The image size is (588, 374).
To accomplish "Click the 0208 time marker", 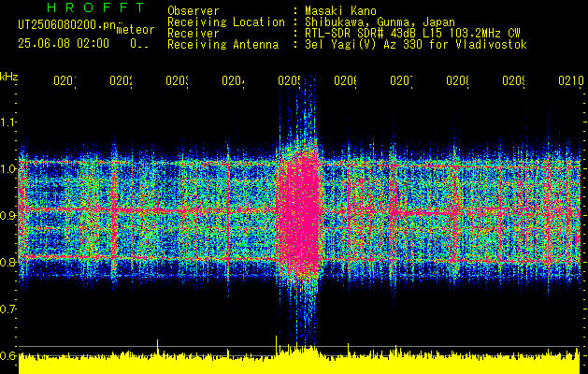I will coord(457,80).
